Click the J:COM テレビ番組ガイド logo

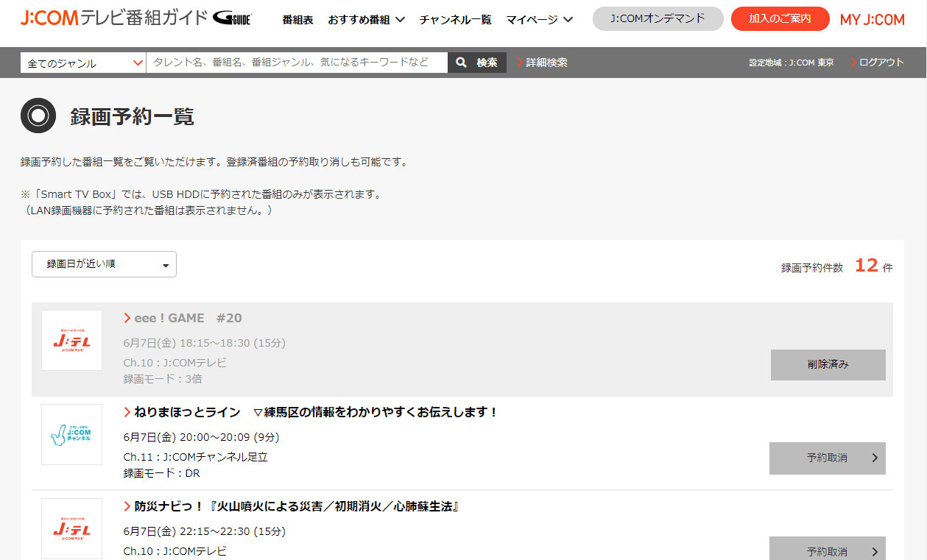(x=114, y=18)
